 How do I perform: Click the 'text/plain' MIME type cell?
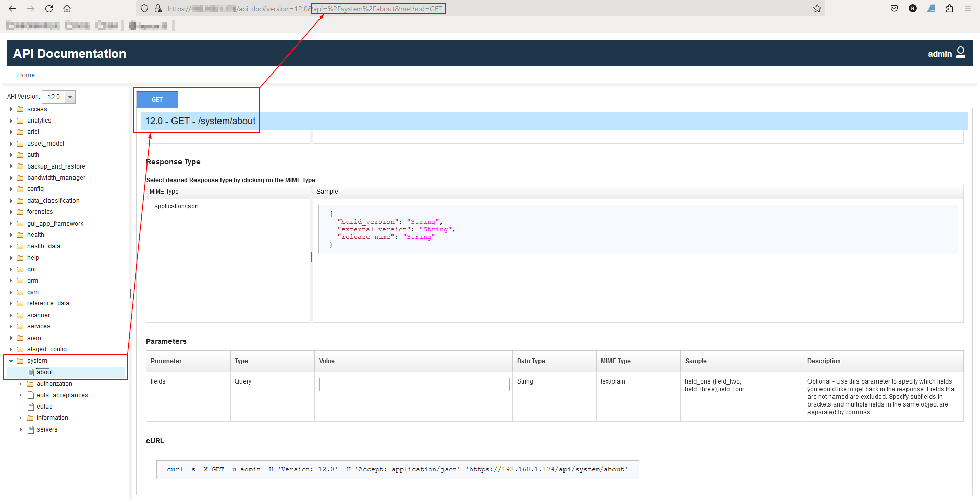coord(639,397)
